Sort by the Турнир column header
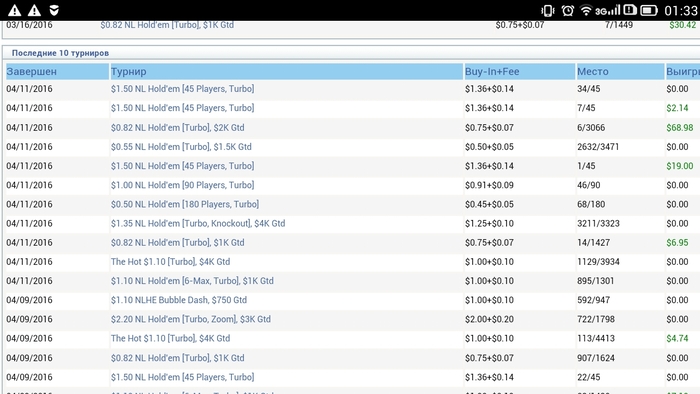This screenshot has height=394, width=700. (287, 71)
